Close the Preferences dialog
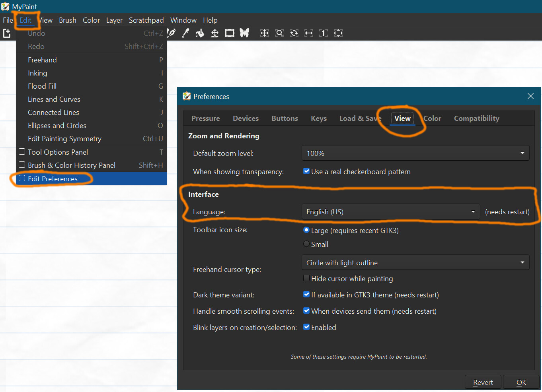The width and height of the screenshot is (542, 392). [530, 96]
